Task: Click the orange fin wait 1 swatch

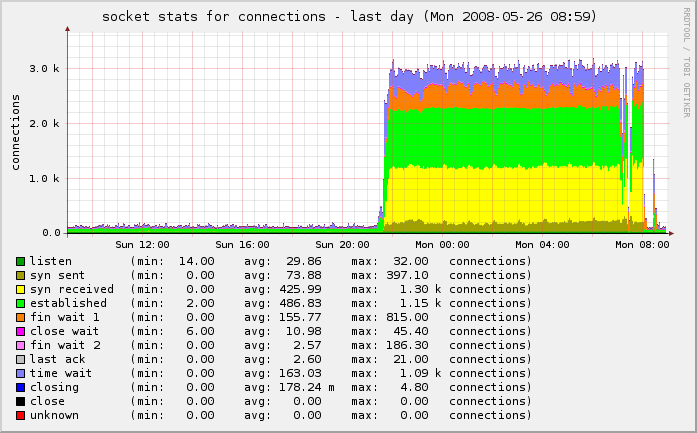Action: (x=20, y=317)
